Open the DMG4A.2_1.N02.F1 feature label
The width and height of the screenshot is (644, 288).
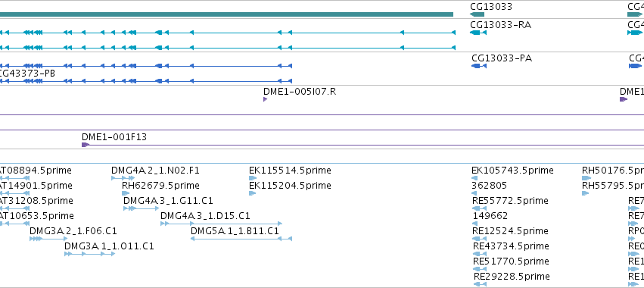pos(155,171)
